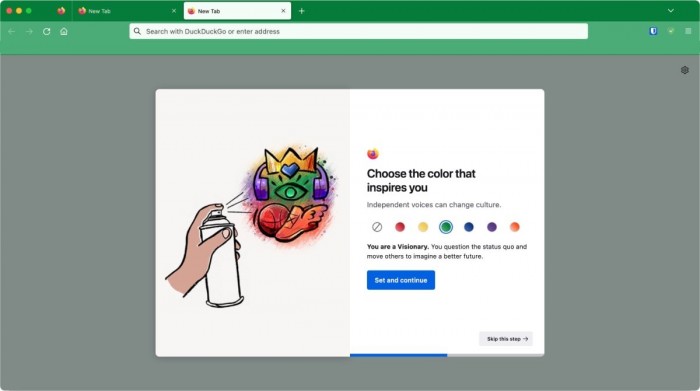Pick the purple color theme

tap(492, 227)
